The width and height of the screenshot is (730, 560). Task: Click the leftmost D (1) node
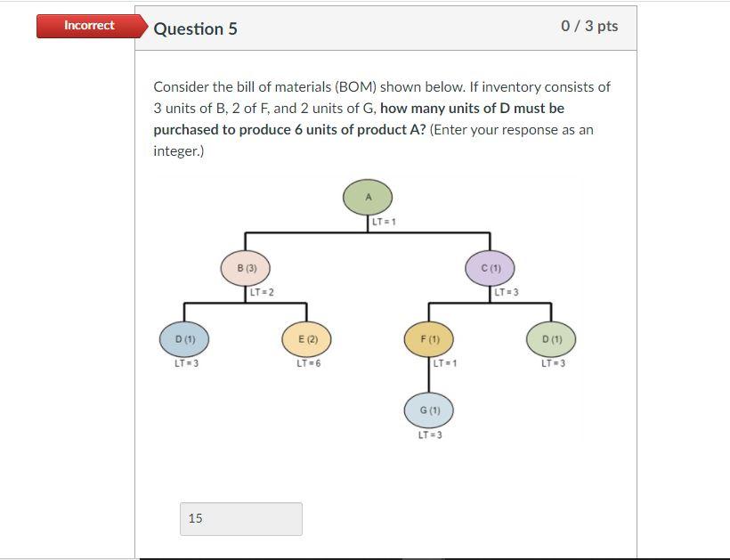coord(184,339)
